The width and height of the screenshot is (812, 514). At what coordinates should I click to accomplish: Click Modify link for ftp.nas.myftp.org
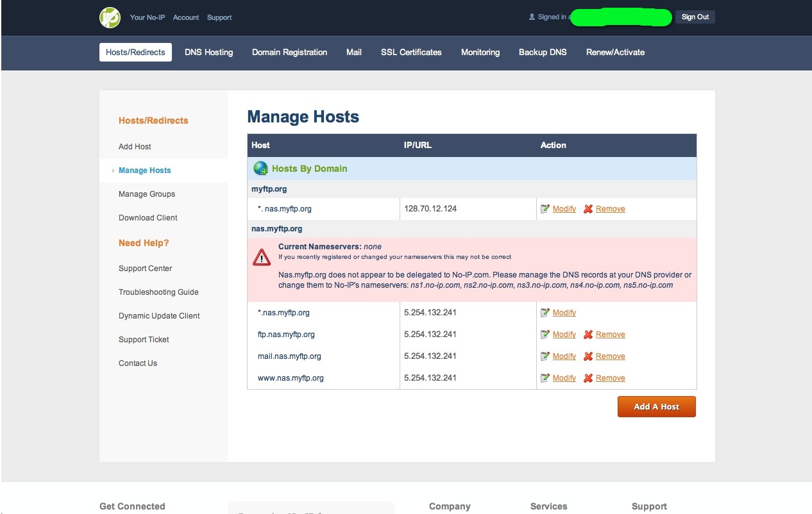click(x=564, y=335)
